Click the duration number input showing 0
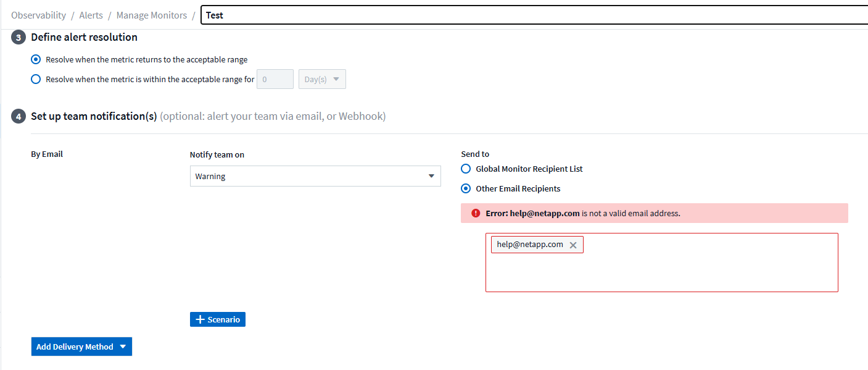 pyautogui.click(x=275, y=80)
